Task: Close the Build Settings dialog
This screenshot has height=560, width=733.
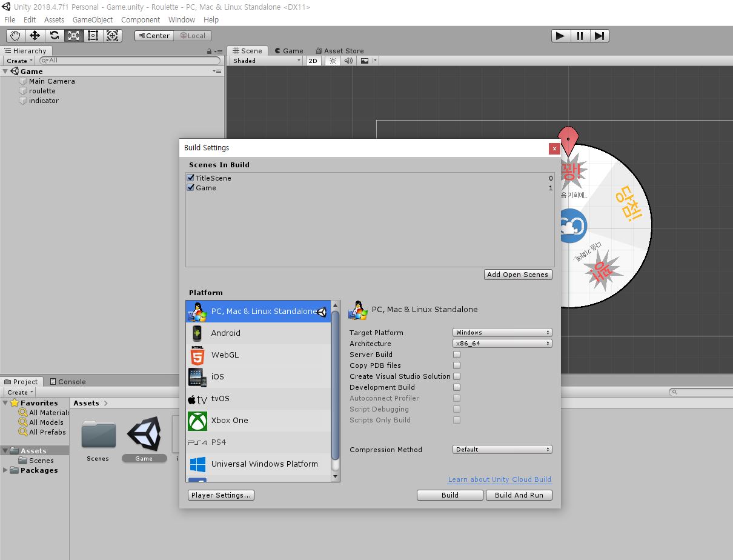Action: [x=554, y=148]
